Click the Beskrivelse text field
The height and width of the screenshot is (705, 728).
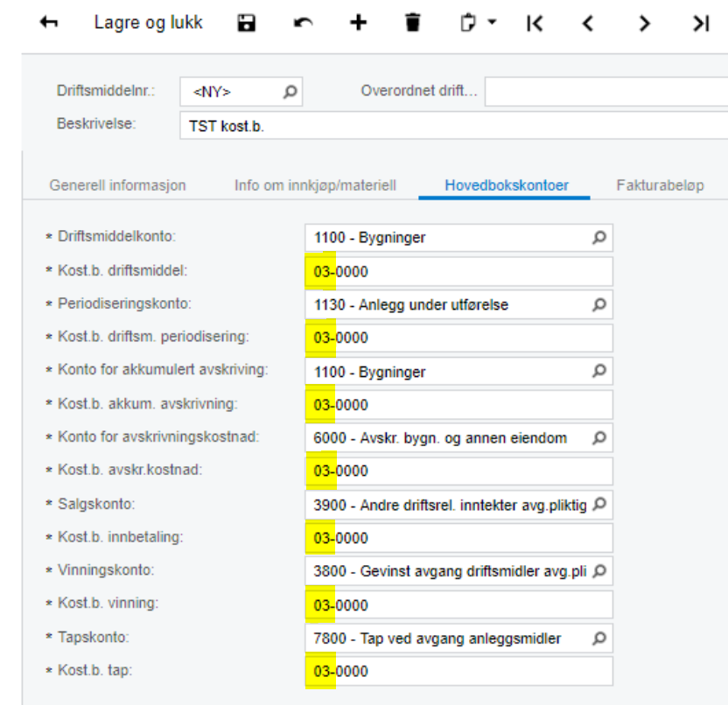coord(455,126)
